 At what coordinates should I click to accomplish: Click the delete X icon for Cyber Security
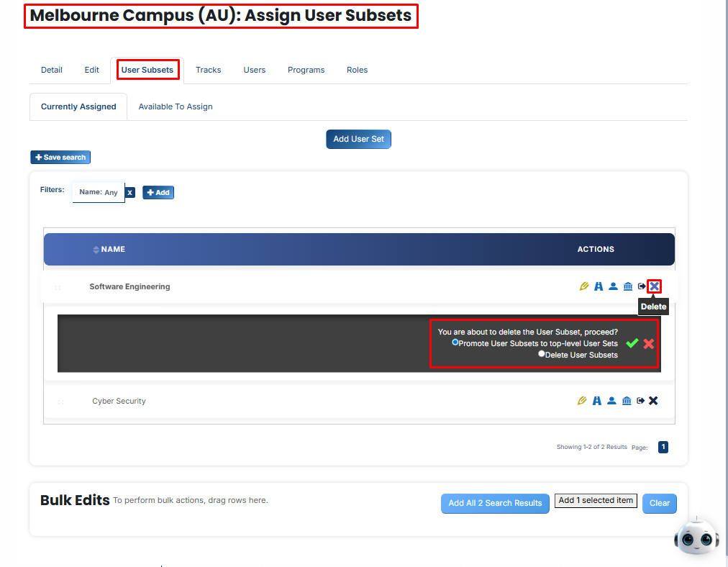pos(653,400)
